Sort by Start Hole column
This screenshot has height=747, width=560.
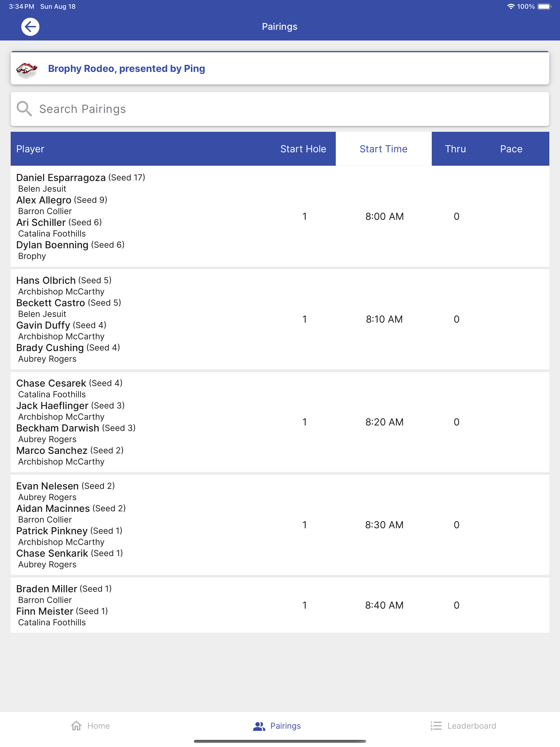(x=303, y=149)
